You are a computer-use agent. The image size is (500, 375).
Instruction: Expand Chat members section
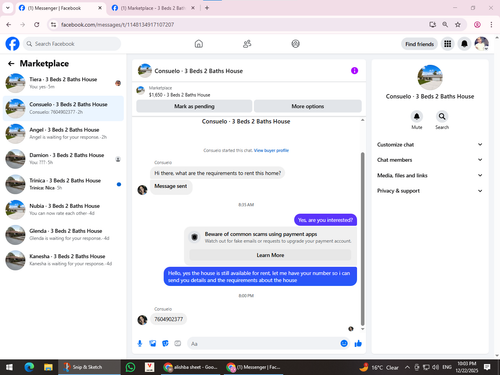click(x=430, y=160)
